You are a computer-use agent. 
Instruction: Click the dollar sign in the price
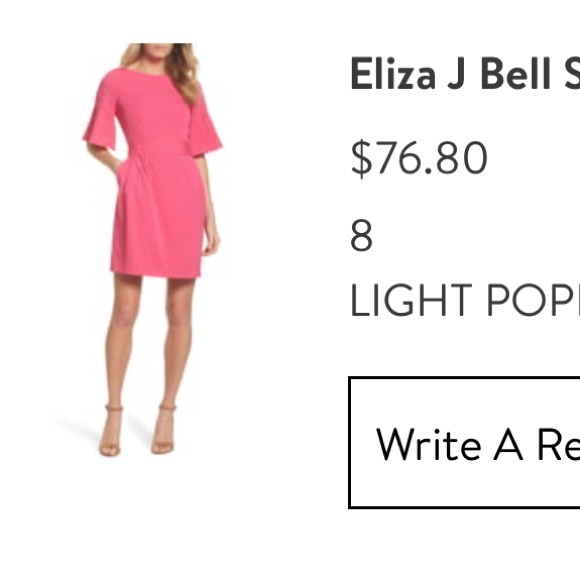click(361, 159)
